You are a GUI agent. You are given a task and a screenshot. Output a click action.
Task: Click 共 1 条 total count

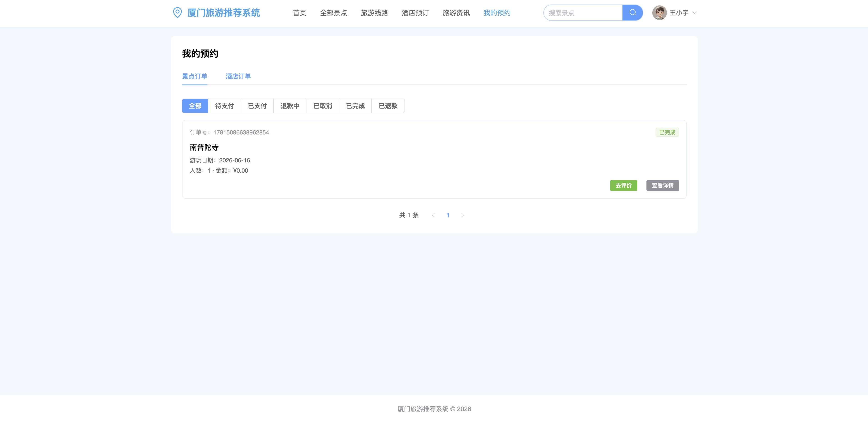409,215
